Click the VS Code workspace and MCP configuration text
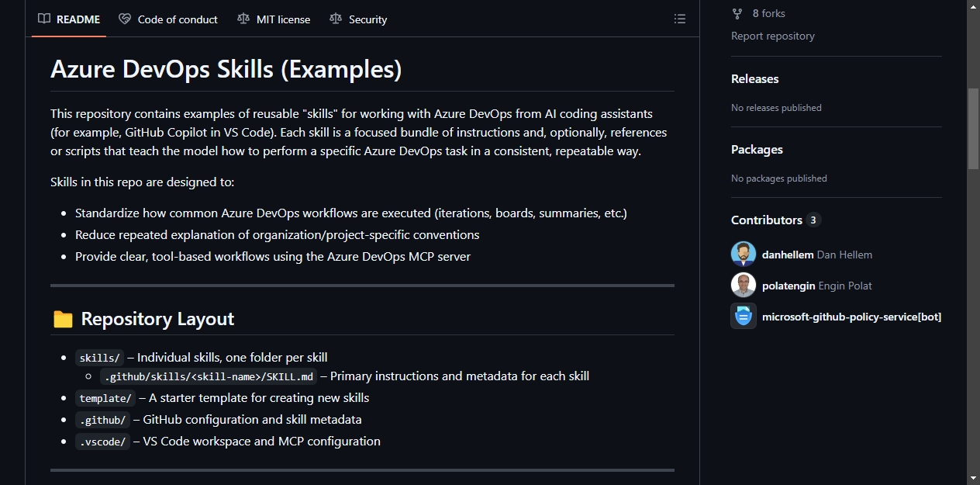Image resolution: width=980 pixels, height=485 pixels. 262,442
